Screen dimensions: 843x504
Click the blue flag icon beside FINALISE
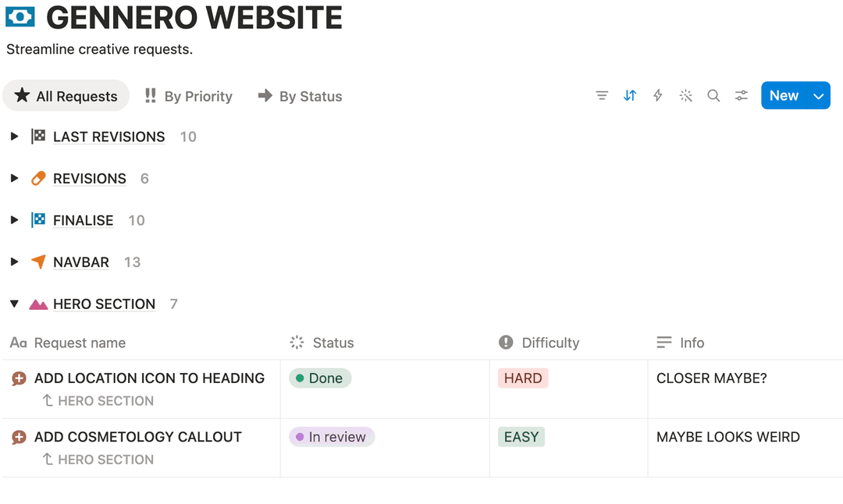click(38, 220)
